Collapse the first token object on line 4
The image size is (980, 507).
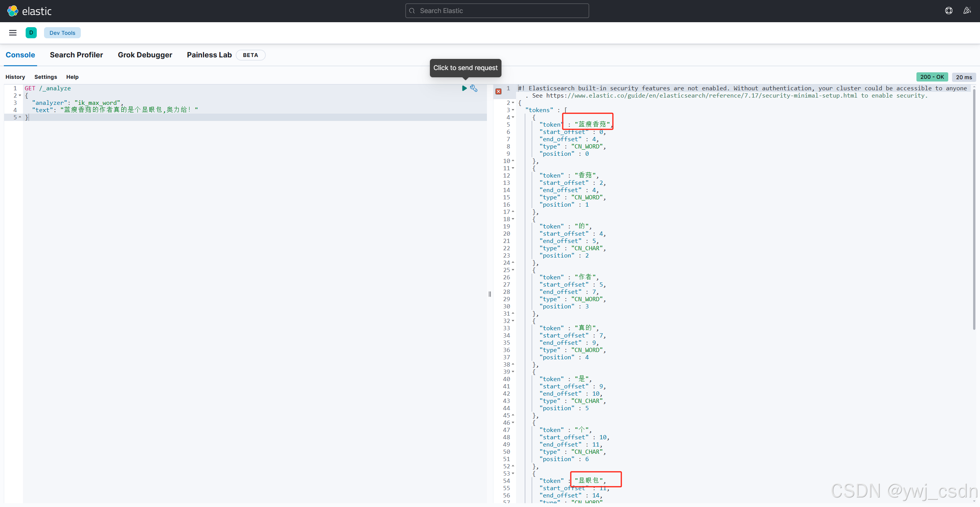click(x=513, y=117)
